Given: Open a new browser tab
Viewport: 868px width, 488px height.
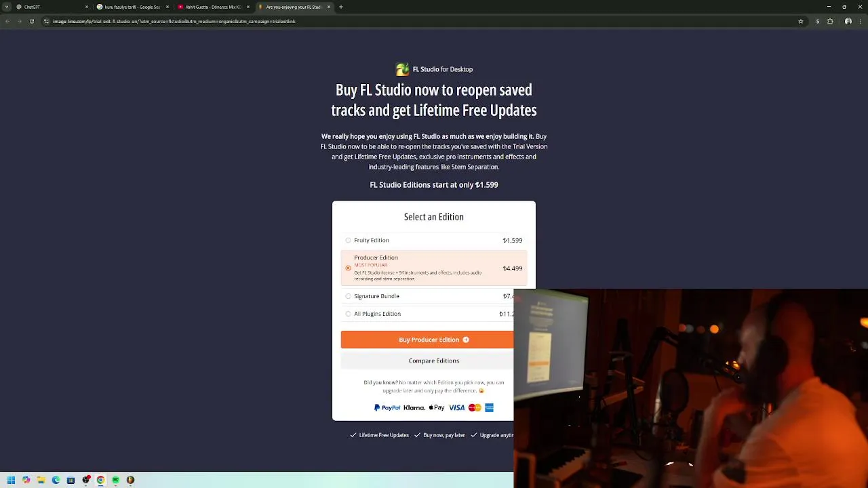Looking at the screenshot, I should [340, 7].
